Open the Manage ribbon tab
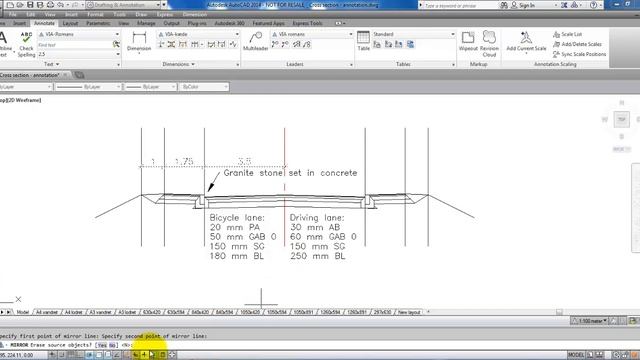 pyautogui.click(x=146, y=23)
